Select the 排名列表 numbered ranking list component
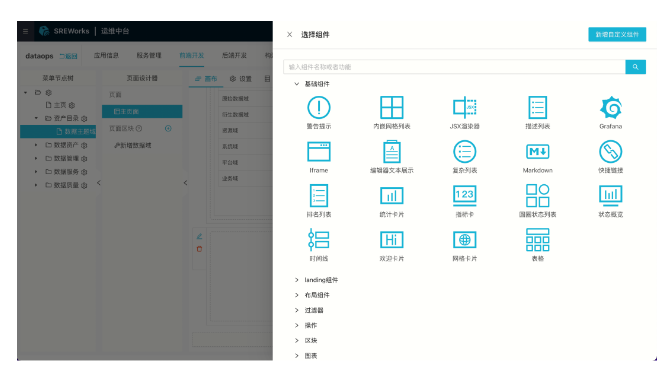Screen dimensions: 670x371 [319, 196]
